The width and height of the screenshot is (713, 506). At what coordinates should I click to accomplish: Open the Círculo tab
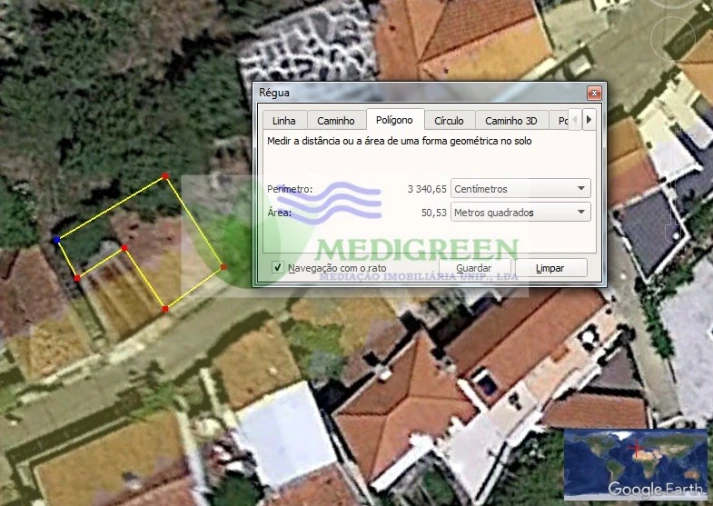[449, 121]
